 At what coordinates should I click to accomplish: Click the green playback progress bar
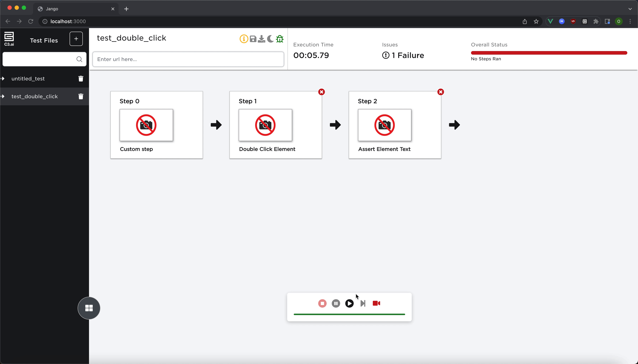coord(349,314)
